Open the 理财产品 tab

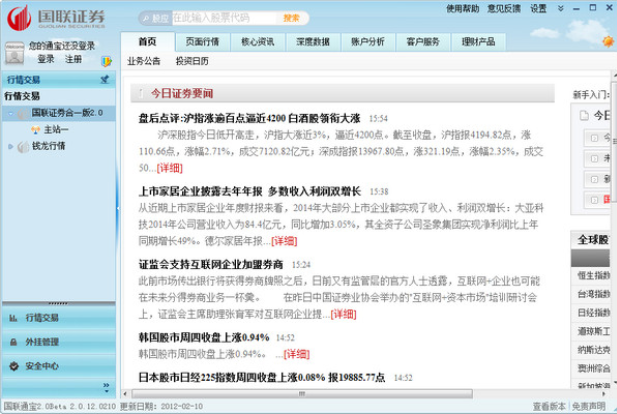(478, 42)
